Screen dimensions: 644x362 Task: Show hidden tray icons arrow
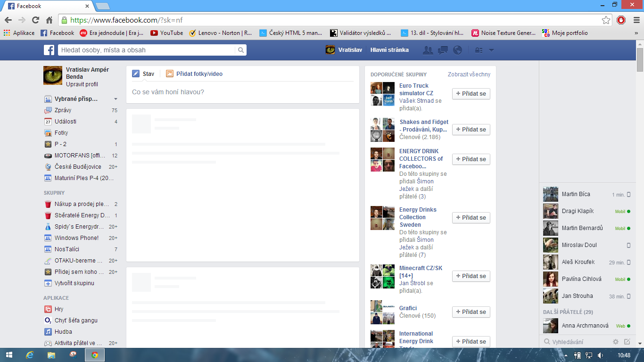(x=567, y=355)
